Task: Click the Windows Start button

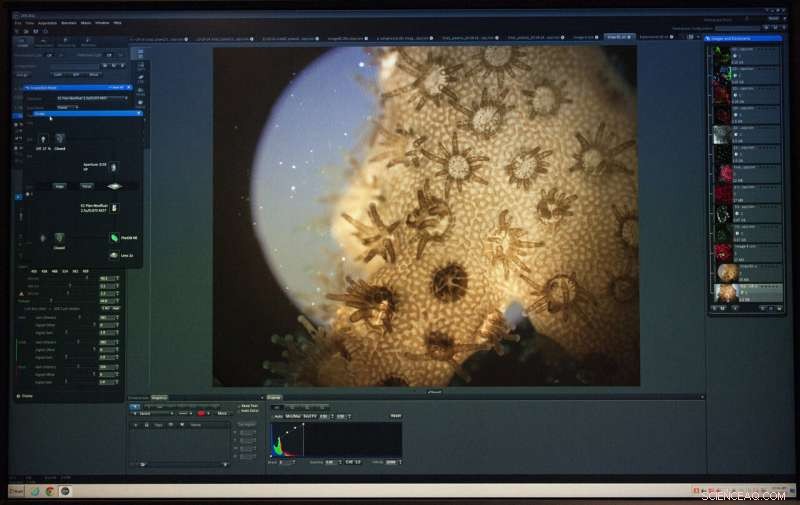Action: click(15, 491)
